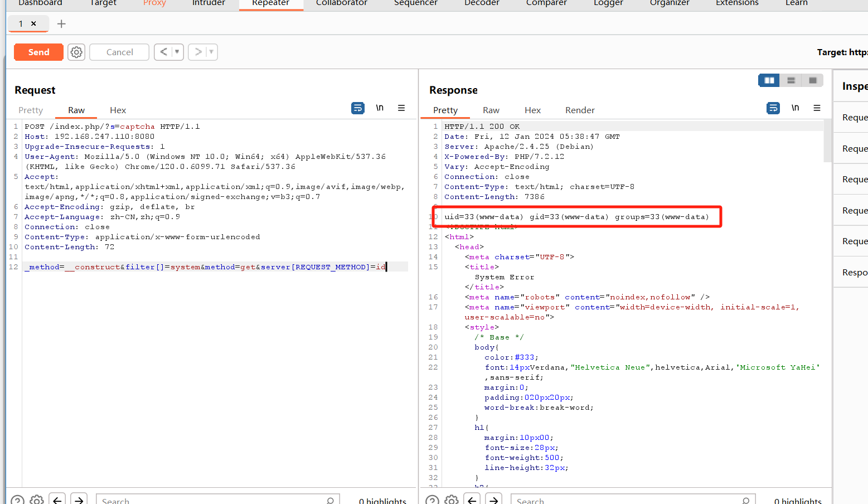Toggle word wrap icon in Response panel

coord(773,108)
